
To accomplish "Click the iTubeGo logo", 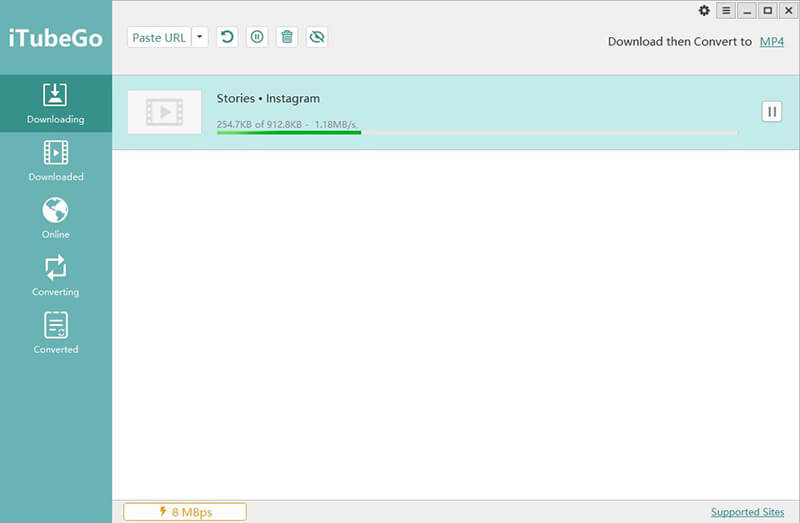I will pos(56,38).
